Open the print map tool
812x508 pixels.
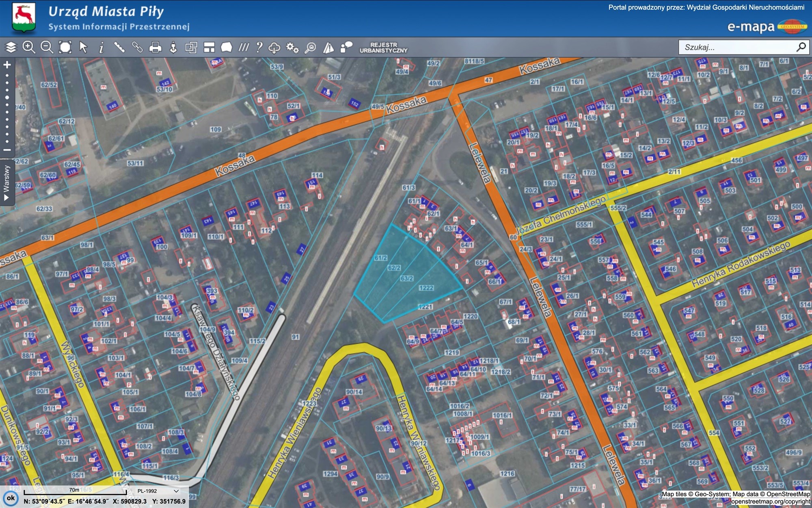click(155, 48)
